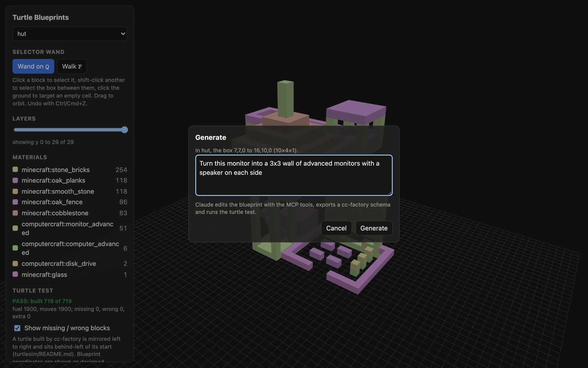Image resolution: width=588 pixels, height=368 pixels.
Task: Click the monitor_advanced color swatch
Action: tap(15, 228)
